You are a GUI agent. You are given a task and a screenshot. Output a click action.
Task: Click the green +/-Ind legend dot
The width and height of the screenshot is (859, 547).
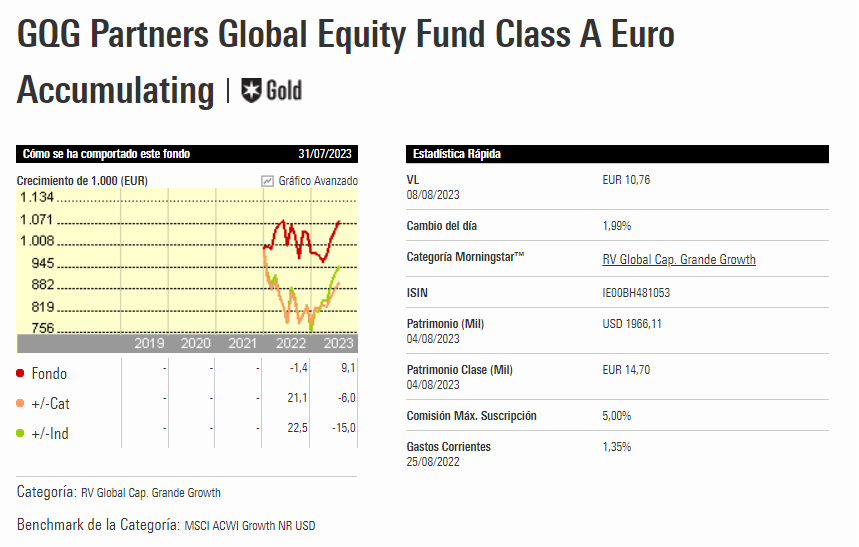(21, 434)
